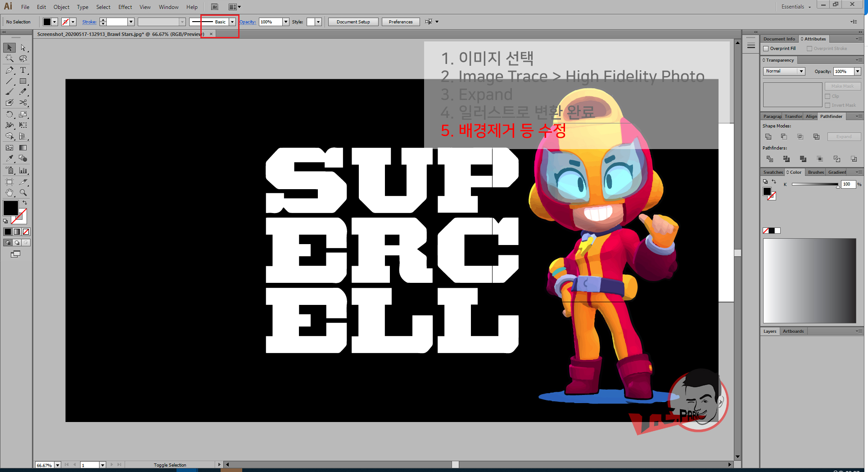Click the K value input field

tap(848, 184)
